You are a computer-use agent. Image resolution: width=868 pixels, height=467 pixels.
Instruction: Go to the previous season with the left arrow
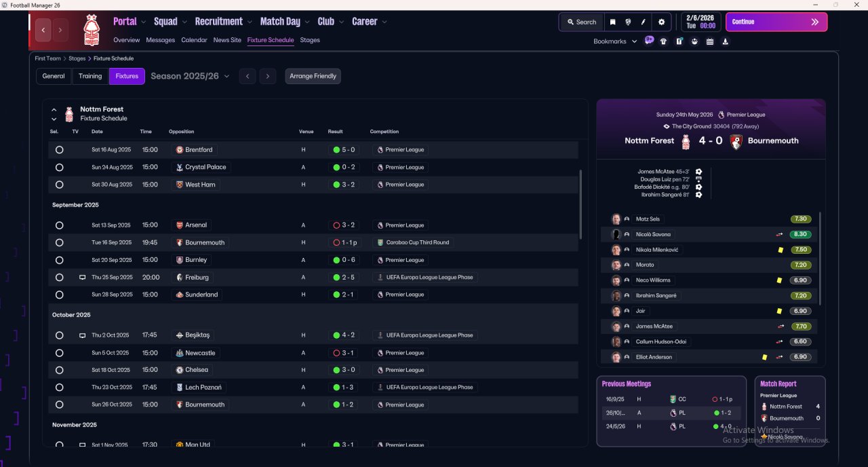(x=248, y=76)
